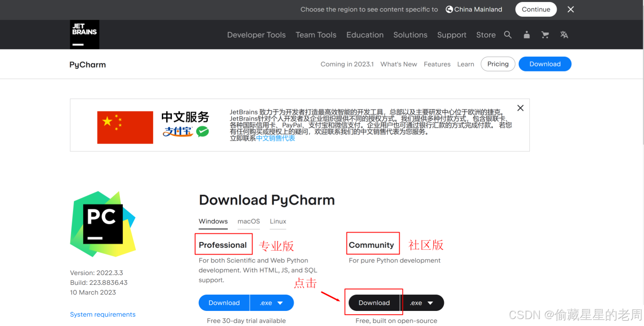The width and height of the screenshot is (644, 326).
Task: Open What's New page
Action: (399, 64)
